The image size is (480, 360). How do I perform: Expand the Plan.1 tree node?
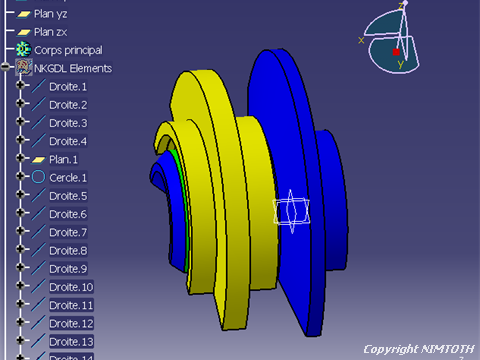tap(20, 158)
